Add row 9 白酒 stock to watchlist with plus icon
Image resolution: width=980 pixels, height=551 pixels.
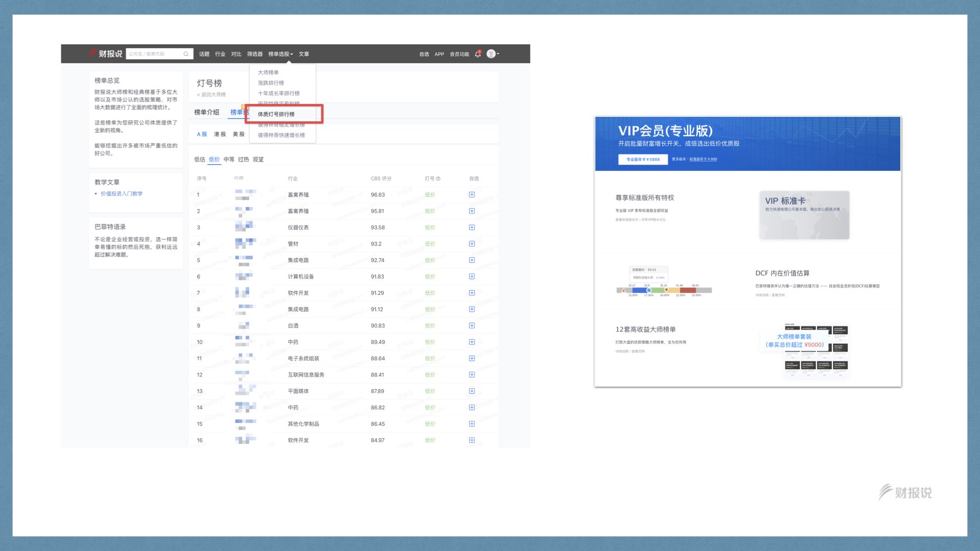pos(472,325)
